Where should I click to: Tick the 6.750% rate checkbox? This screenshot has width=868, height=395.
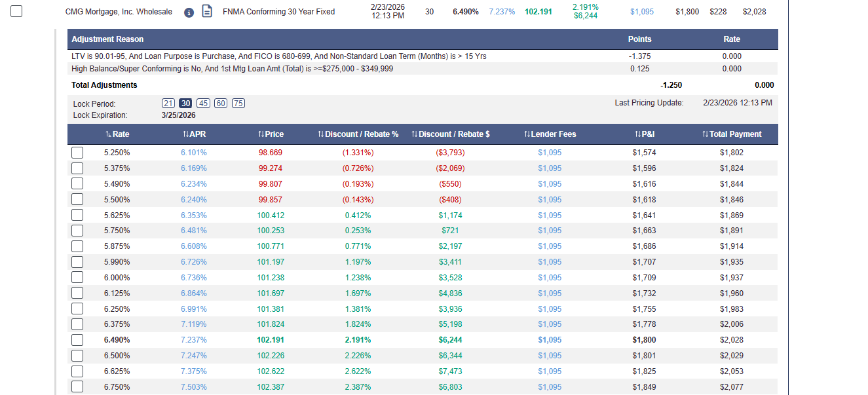click(77, 386)
